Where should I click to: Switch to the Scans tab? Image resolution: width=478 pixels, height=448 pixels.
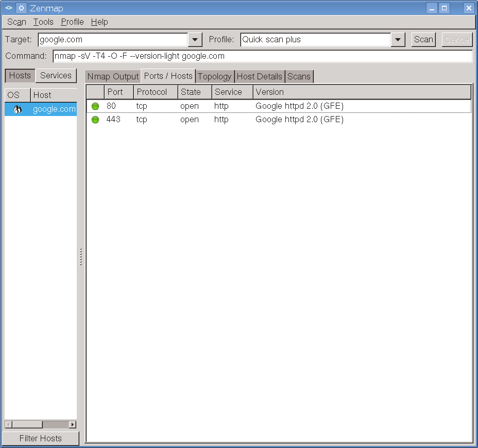(299, 77)
